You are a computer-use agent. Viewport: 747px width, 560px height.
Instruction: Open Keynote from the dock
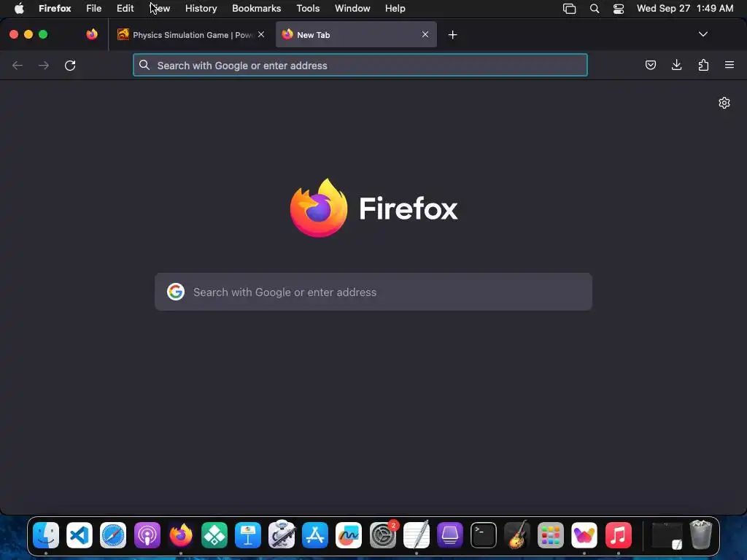[x=248, y=535]
